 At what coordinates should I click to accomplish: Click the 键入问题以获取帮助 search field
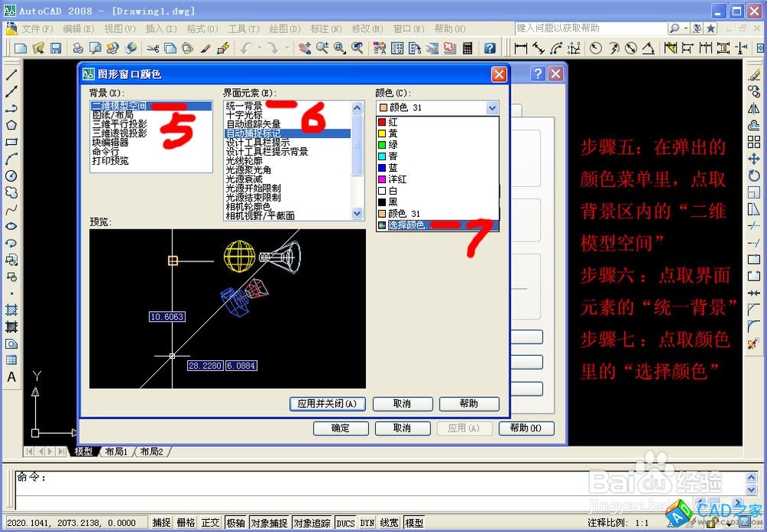click(591, 28)
